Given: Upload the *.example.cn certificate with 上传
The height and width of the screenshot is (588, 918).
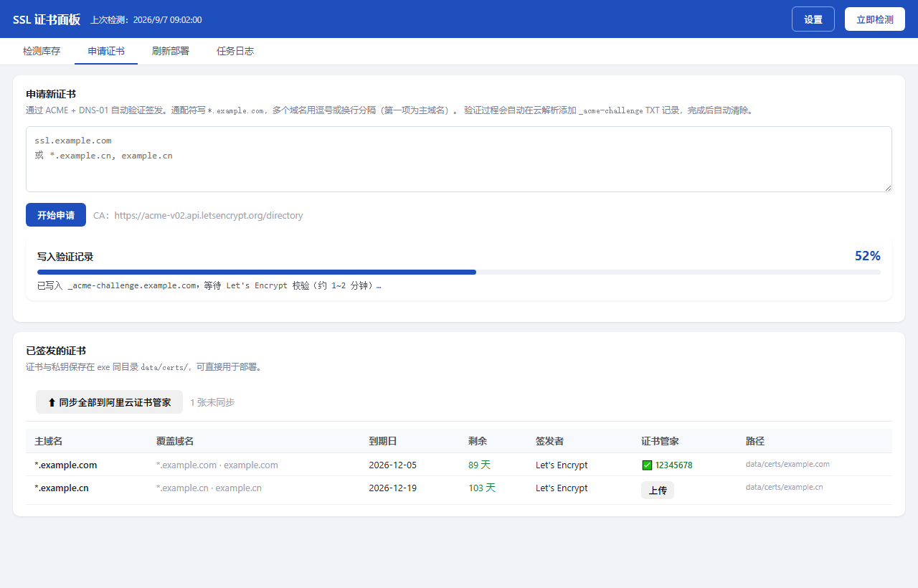Looking at the screenshot, I should click(658, 490).
